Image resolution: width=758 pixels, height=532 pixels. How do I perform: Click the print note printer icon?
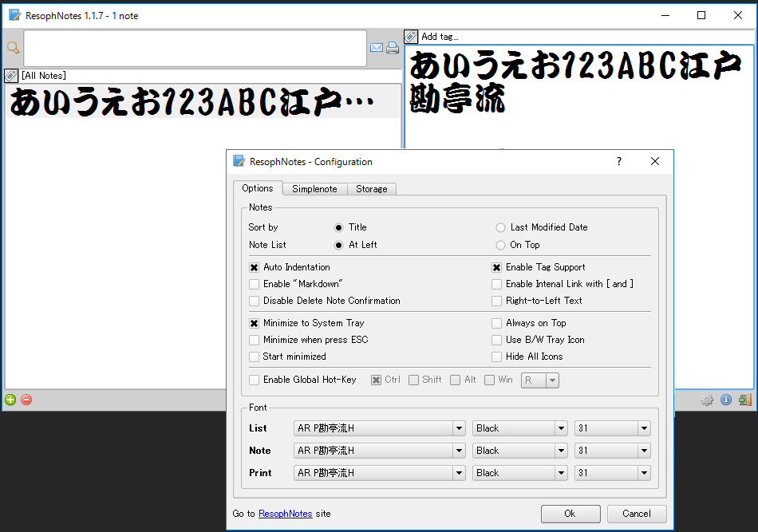click(393, 47)
